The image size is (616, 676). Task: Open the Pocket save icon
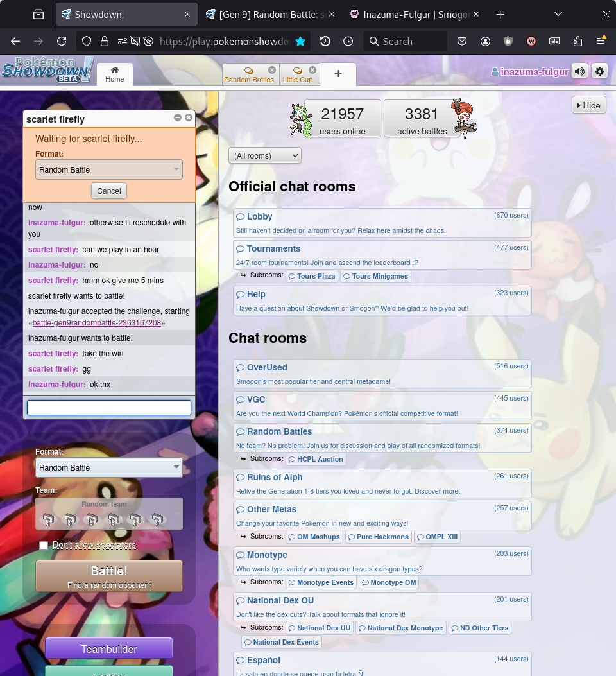[x=462, y=41]
